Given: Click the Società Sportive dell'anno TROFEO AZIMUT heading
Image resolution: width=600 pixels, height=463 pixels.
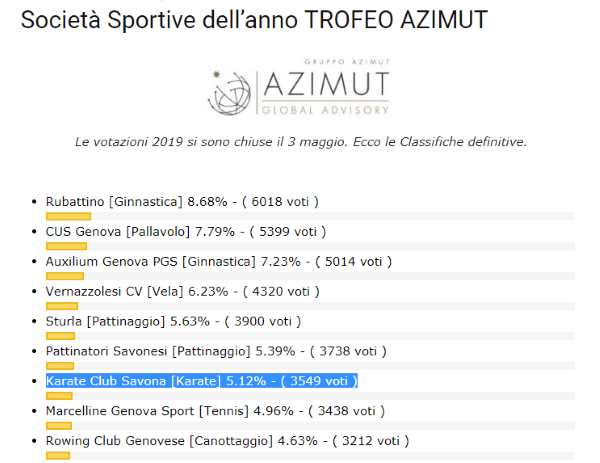Looking at the screenshot, I should tap(254, 19).
